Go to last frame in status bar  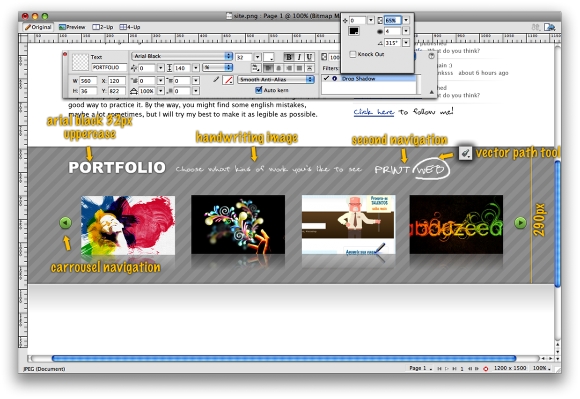coord(454,369)
